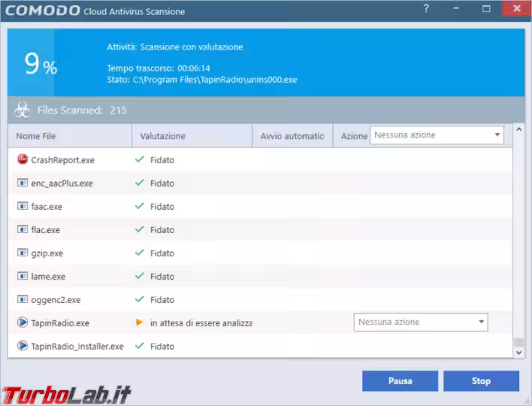Minimize the Comodo scan window

456,8
